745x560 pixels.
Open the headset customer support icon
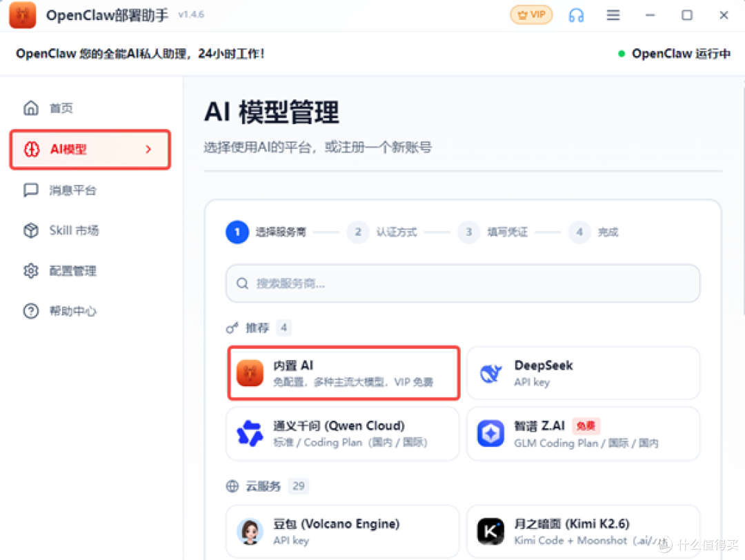(576, 15)
